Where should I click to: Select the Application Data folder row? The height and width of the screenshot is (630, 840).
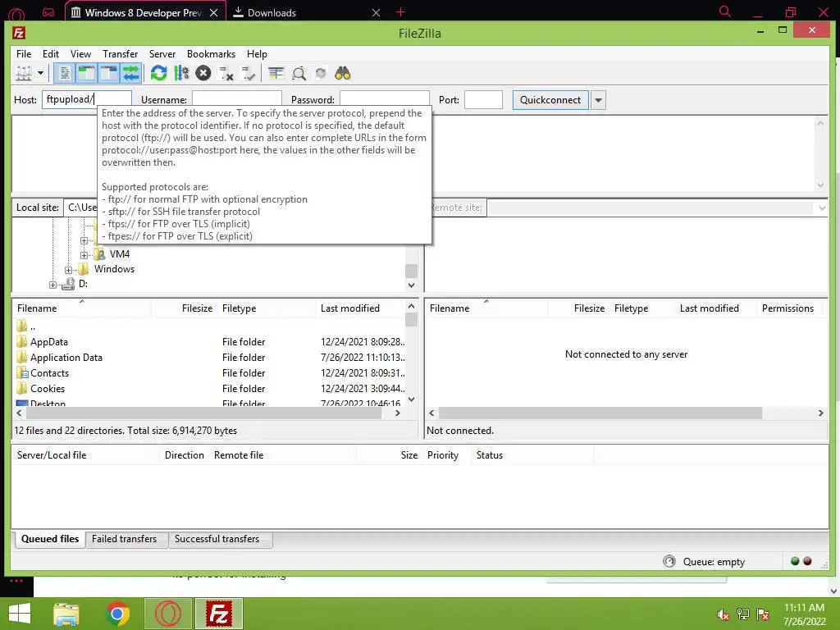coord(209,358)
